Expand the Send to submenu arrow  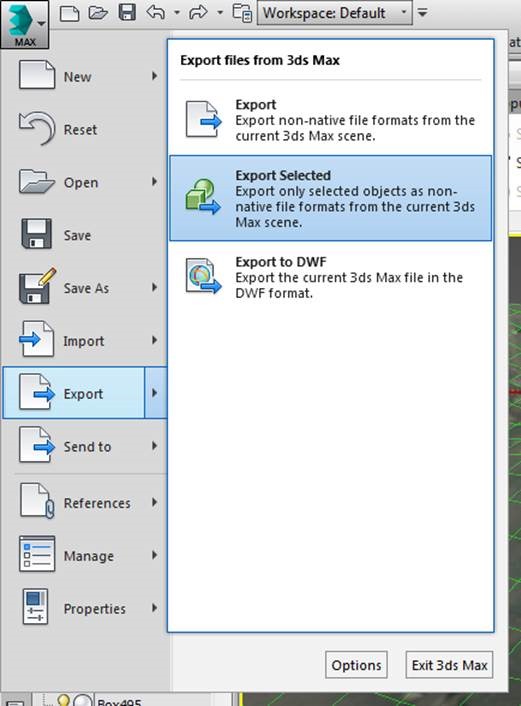pyautogui.click(x=154, y=446)
